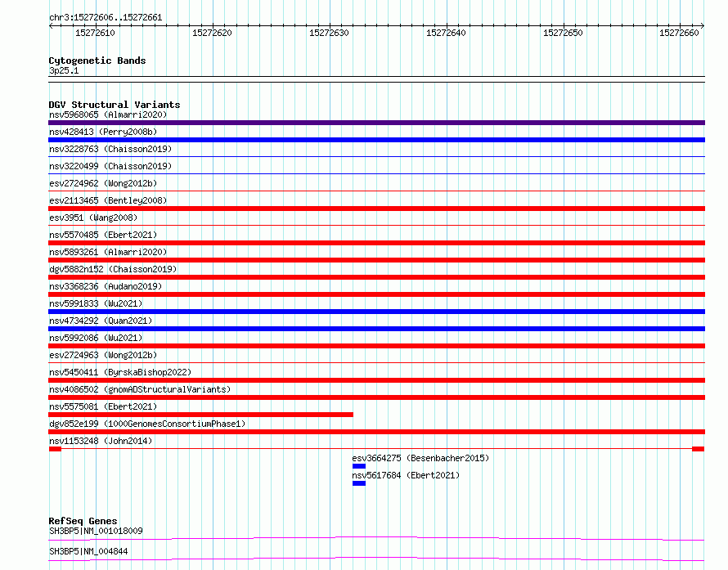The height and width of the screenshot is (570, 728).
Task: Click ruler position 15272660
Action: (679, 33)
